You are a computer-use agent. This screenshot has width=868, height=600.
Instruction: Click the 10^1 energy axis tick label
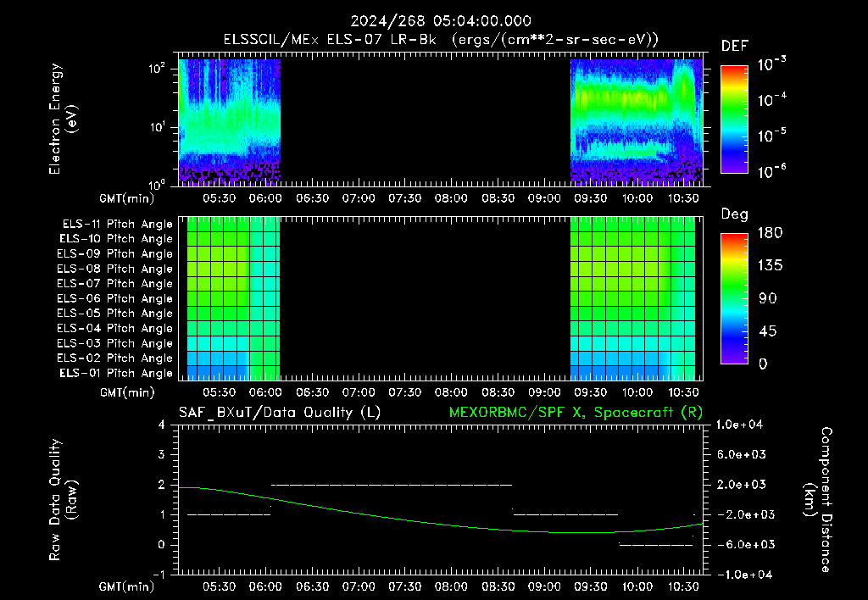pyautogui.click(x=157, y=127)
